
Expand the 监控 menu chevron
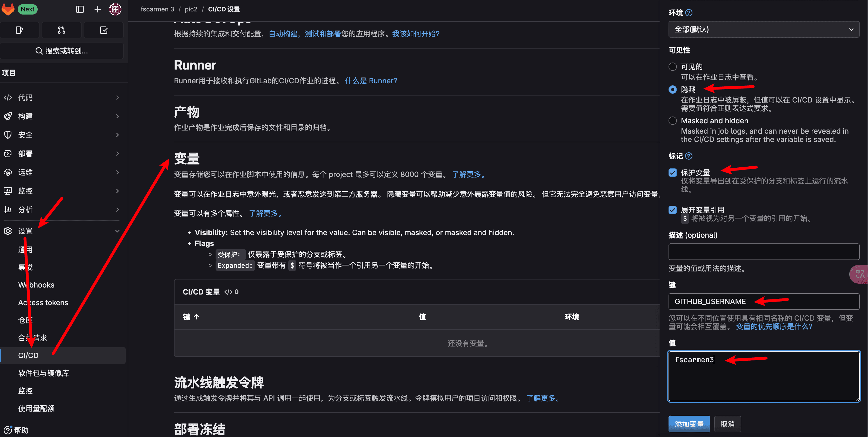coord(117,191)
